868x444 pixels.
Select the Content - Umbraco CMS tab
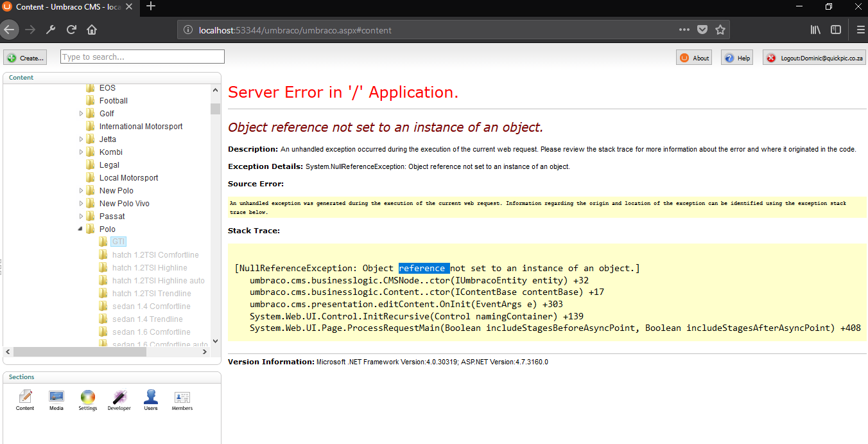coord(69,6)
